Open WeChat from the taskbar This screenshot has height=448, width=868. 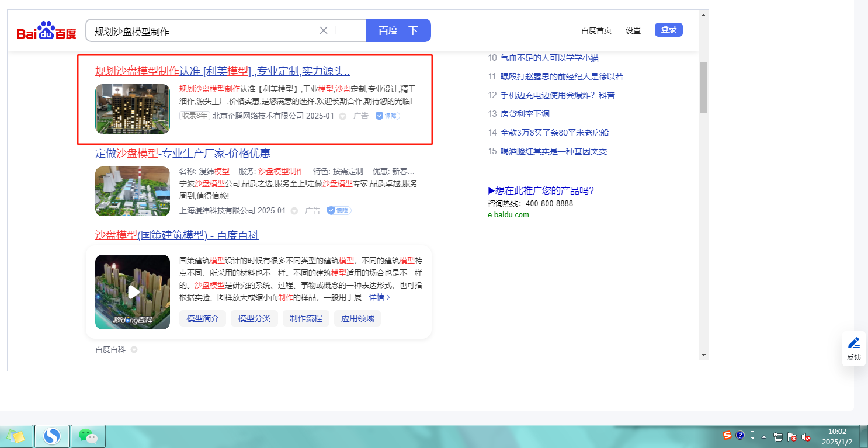[x=88, y=436]
